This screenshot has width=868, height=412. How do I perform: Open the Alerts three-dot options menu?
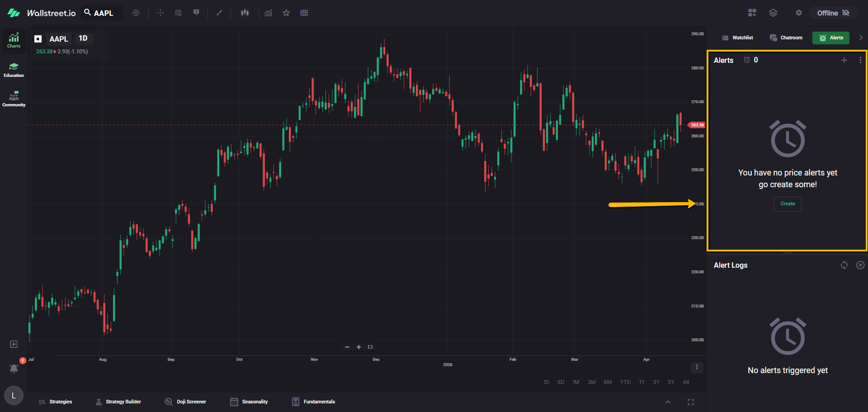(x=860, y=60)
